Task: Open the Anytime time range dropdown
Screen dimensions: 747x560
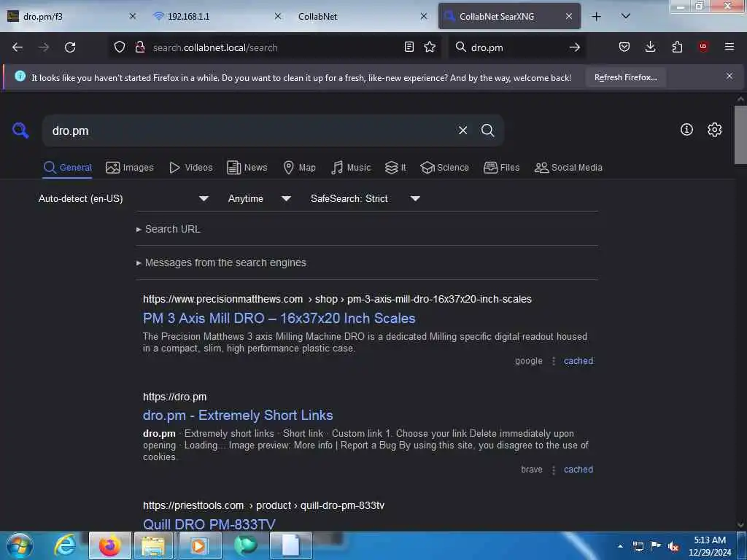Action: pos(259,198)
